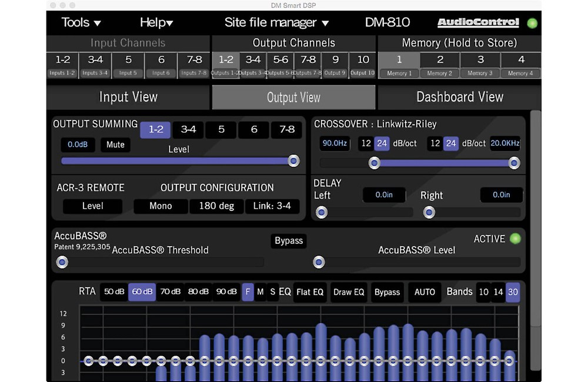Click the Left delay value field
The width and height of the screenshot is (588, 382).
[x=384, y=195]
